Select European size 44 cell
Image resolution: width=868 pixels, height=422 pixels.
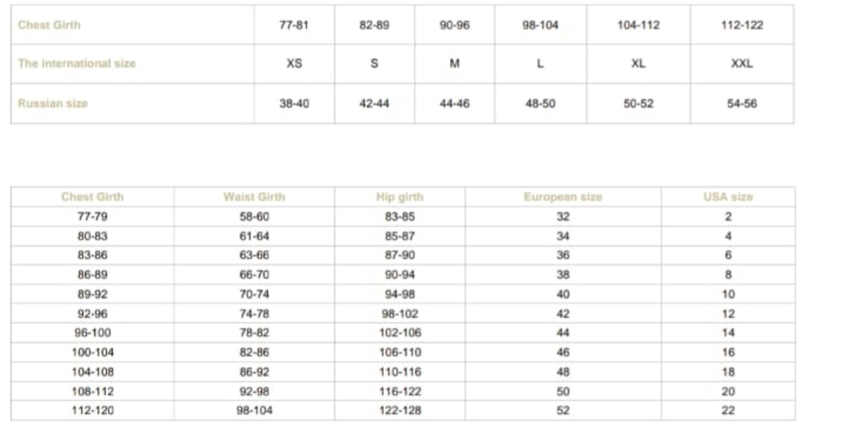point(563,333)
